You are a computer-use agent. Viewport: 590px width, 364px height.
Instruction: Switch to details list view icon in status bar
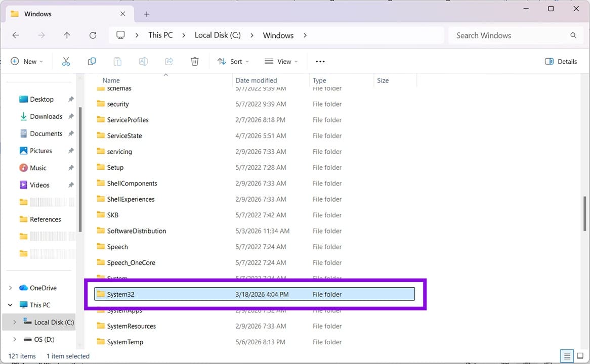pos(567,356)
